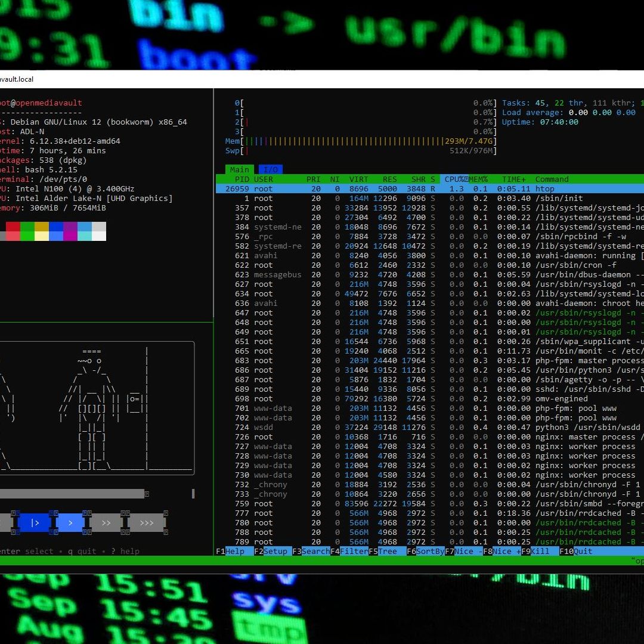Switch to the Main tab in htop
The image size is (644, 644).
240,169
